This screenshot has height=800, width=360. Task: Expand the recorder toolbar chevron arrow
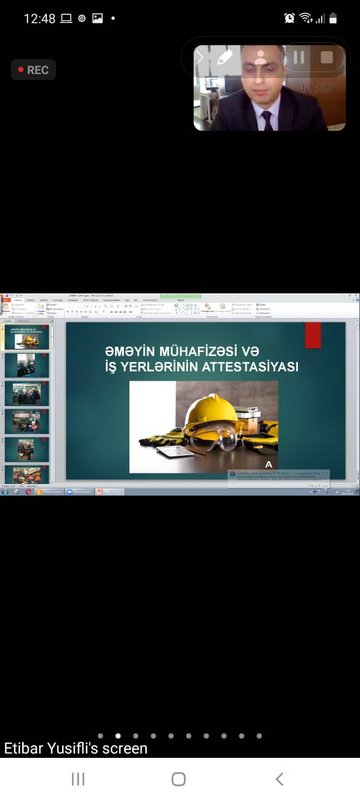pyautogui.click(x=200, y=57)
